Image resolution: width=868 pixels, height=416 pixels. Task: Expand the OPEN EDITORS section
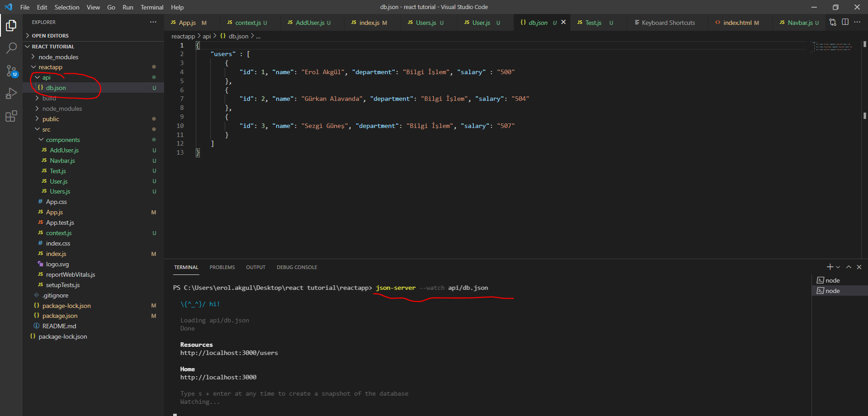[50, 36]
